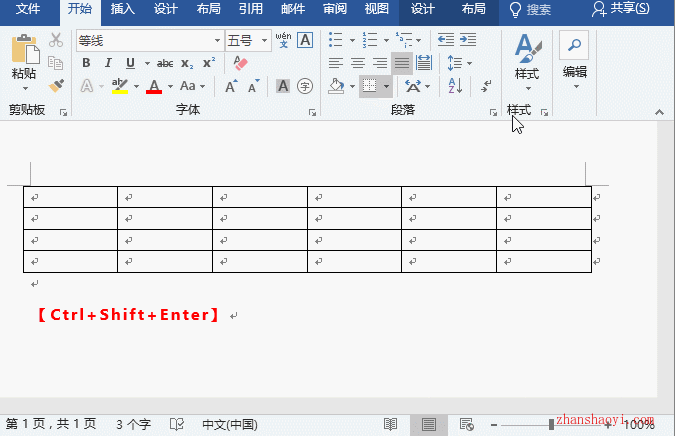Viewport: 675px width, 436px height.
Task: Toggle italic formatting
Action: pyautogui.click(x=108, y=63)
